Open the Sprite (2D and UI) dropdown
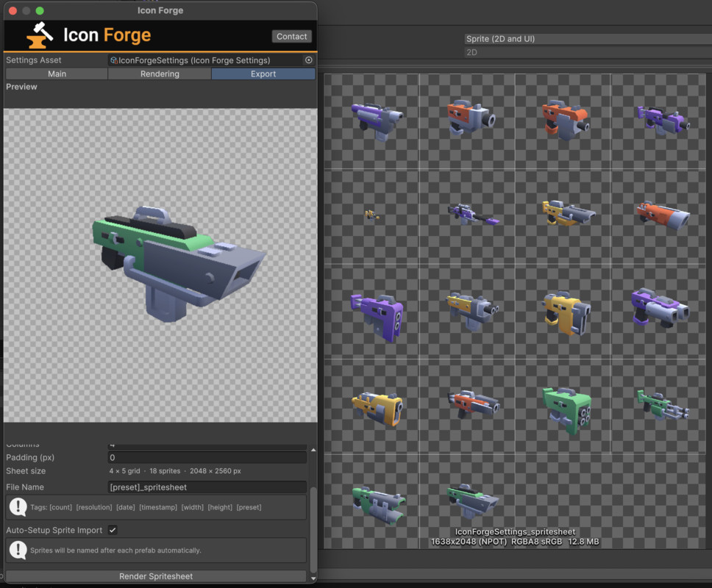The height and width of the screenshot is (588, 712). pyautogui.click(x=588, y=38)
